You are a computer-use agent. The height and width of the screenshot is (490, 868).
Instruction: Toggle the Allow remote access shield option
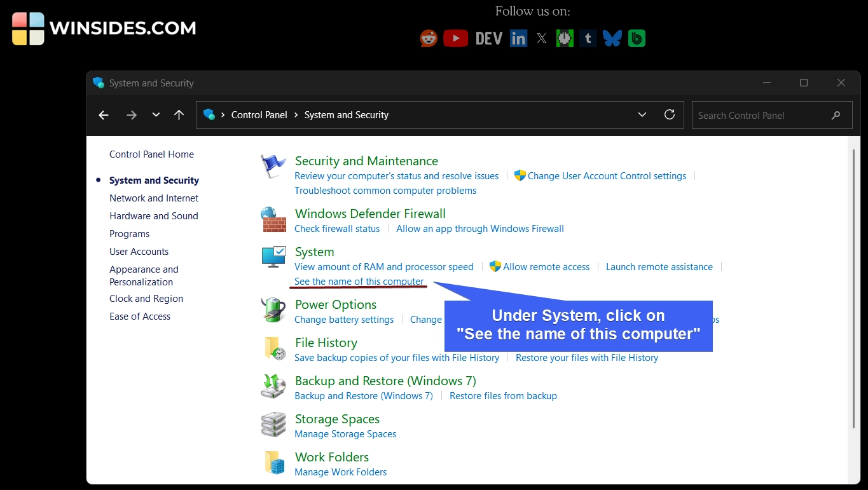pyautogui.click(x=546, y=267)
